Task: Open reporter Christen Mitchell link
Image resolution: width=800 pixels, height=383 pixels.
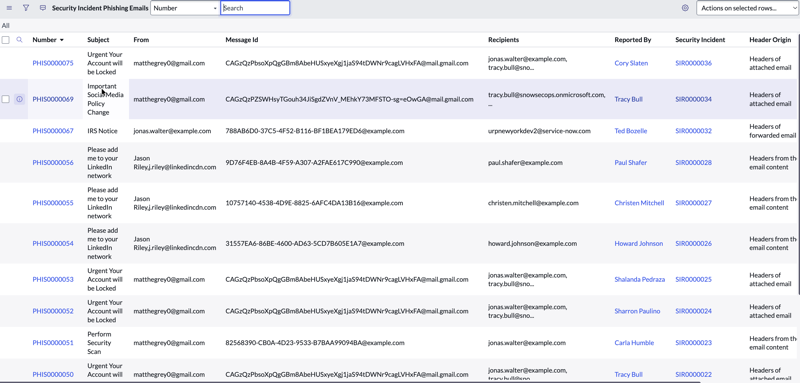Action: (639, 203)
